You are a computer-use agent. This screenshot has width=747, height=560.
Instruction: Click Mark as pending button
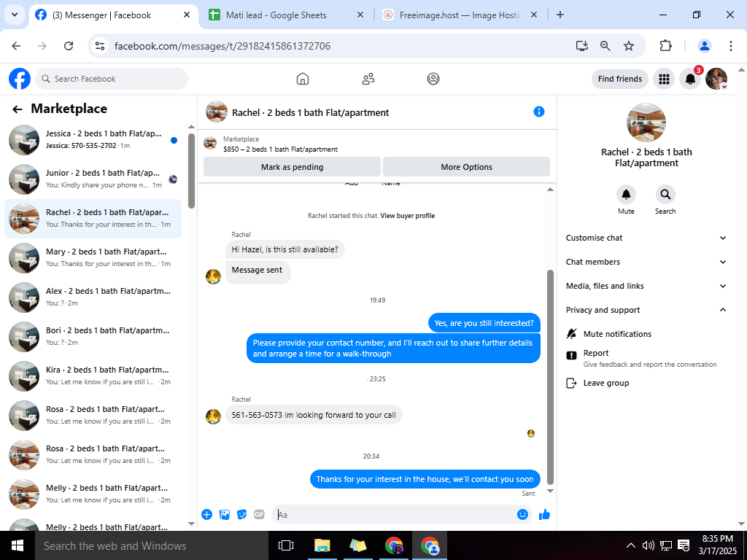coord(292,167)
